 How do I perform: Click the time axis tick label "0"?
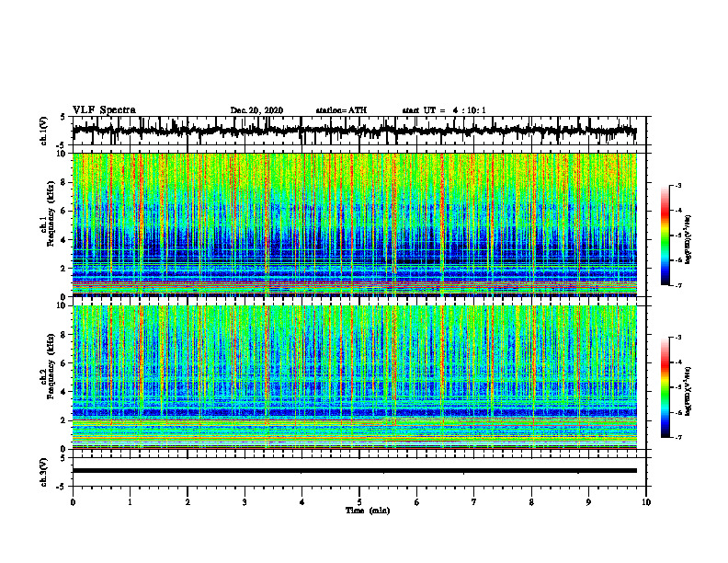coord(73,502)
